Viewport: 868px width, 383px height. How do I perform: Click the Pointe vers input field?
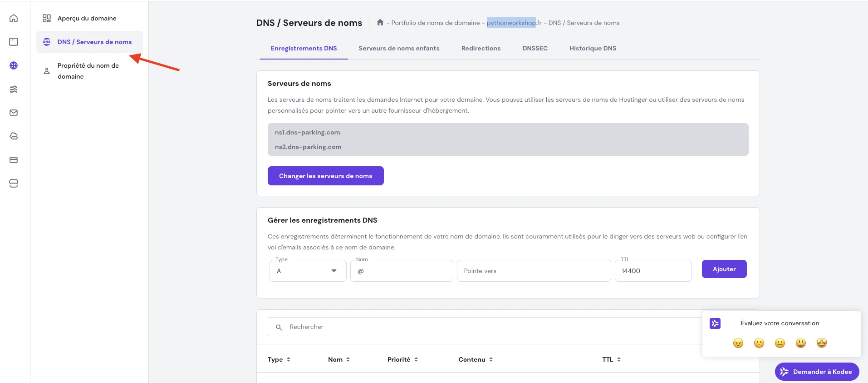coord(534,271)
